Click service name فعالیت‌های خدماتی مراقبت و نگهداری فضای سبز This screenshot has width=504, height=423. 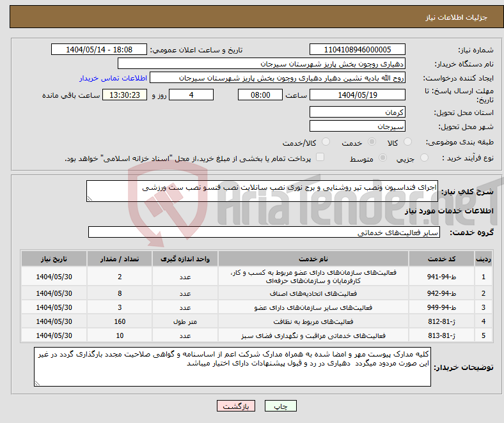click(x=313, y=336)
